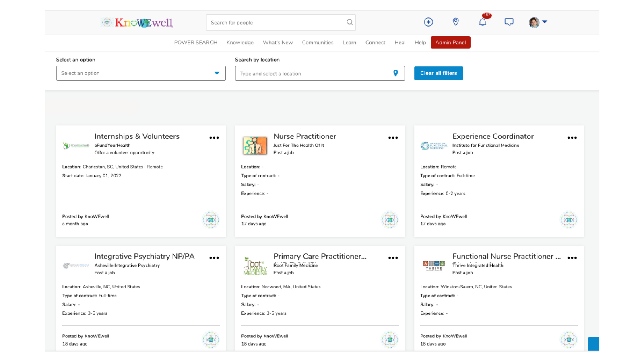Viewport: 644px width, 362px height.
Task: Click KnoWEwell poster icon on Internships card
Action: pyautogui.click(x=211, y=220)
